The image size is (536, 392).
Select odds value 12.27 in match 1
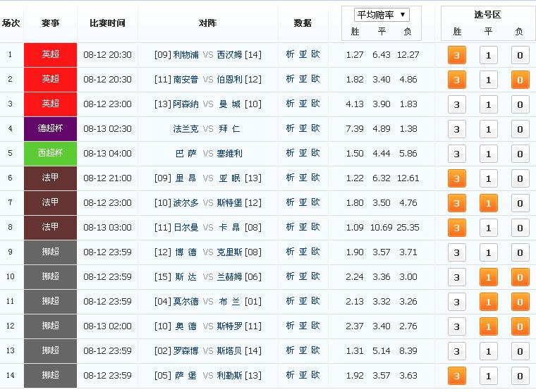tap(408, 55)
